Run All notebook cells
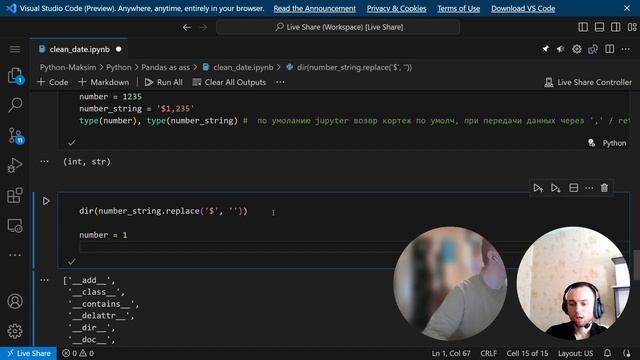The width and height of the screenshot is (640, 360). (164, 82)
